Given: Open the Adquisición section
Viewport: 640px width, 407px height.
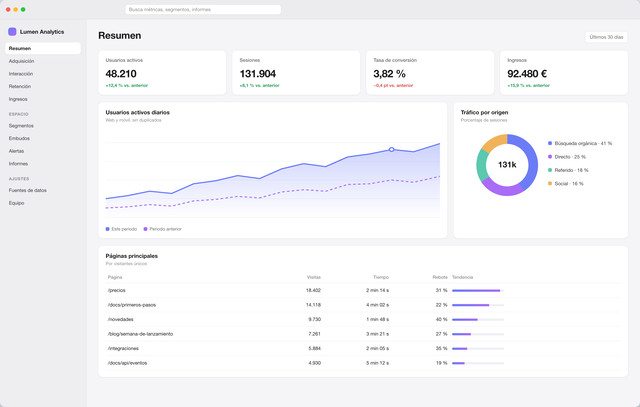Looking at the screenshot, I should point(43,61).
